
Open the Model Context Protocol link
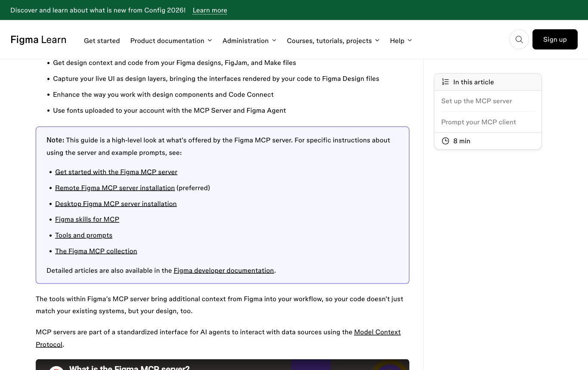(x=377, y=332)
